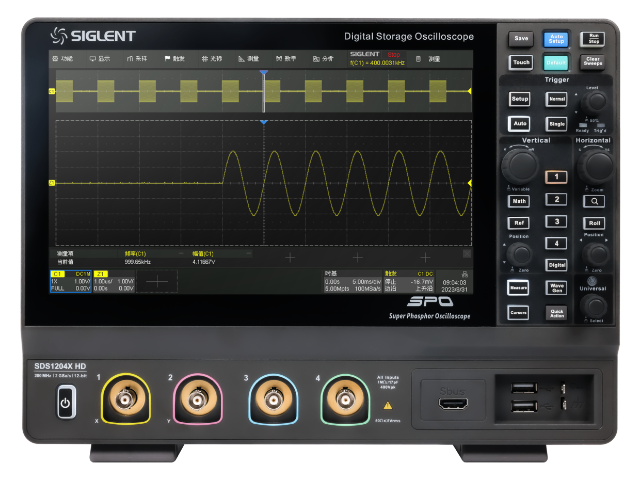Push the trigger Level knob
Screen dimensions: 640x480
[x=594, y=101]
